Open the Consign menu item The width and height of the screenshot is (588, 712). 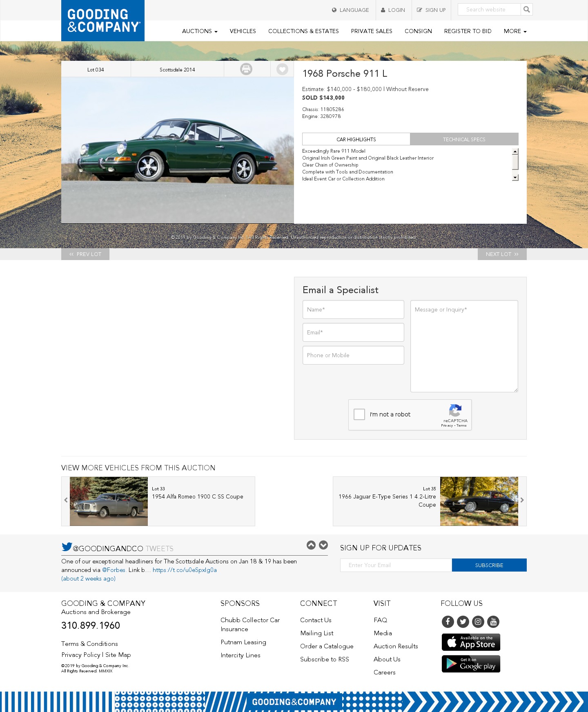pyautogui.click(x=418, y=31)
